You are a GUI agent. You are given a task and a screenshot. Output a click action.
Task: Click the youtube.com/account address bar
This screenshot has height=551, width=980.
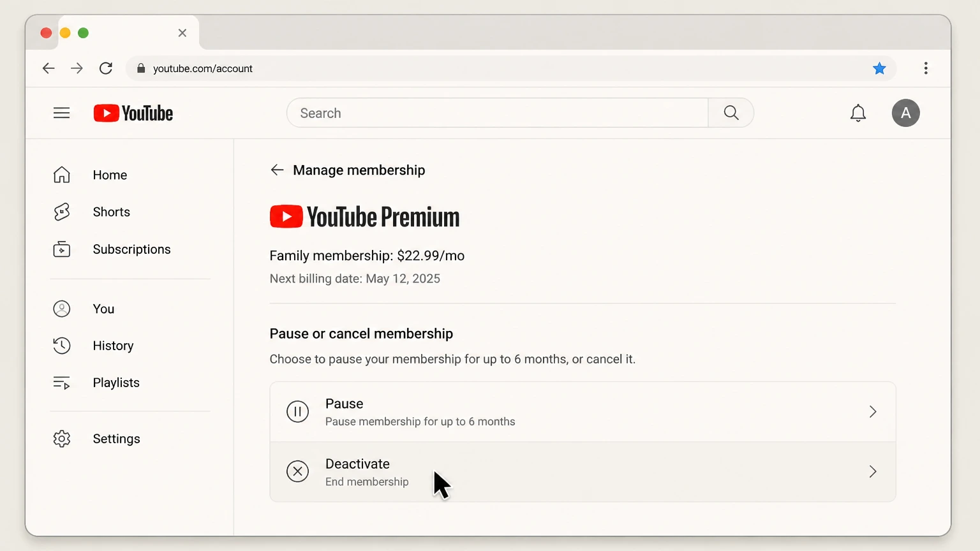(510, 68)
